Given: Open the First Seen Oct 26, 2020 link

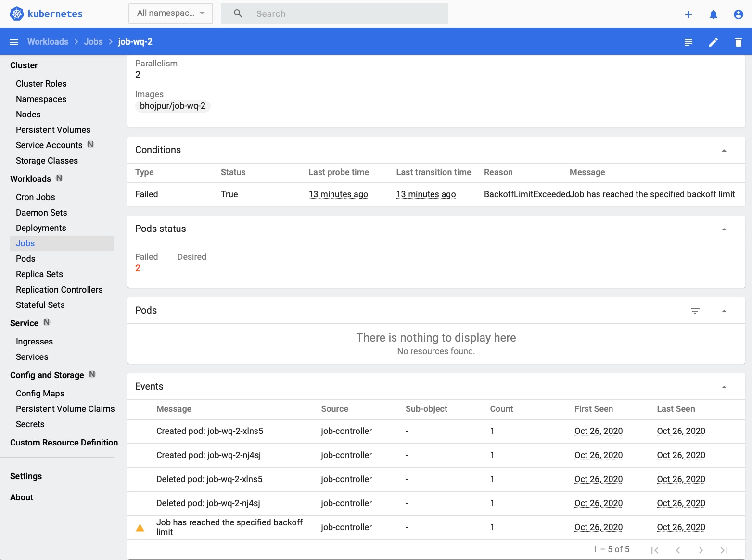Looking at the screenshot, I should 598,431.
